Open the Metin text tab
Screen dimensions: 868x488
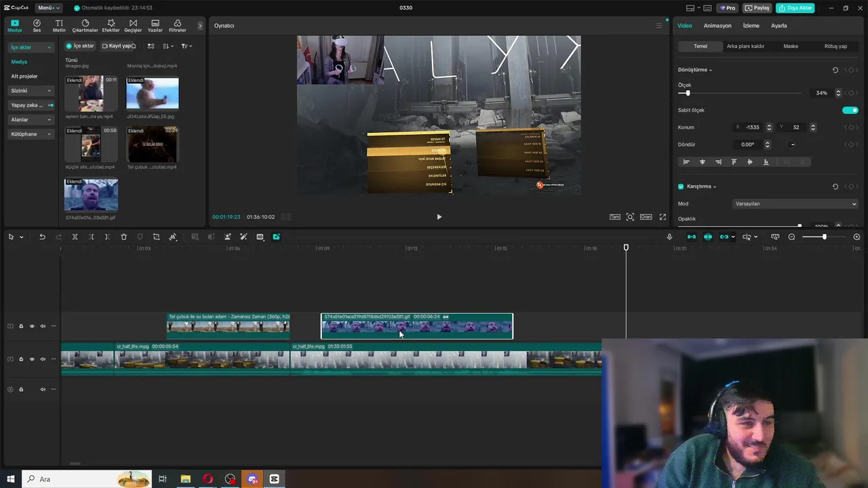point(59,26)
